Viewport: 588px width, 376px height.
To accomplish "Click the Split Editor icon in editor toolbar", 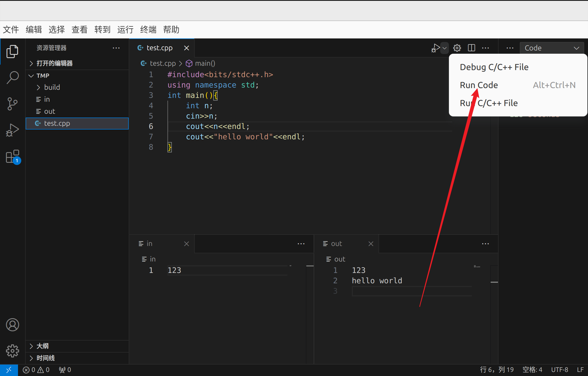I will [x=471, y=48].
